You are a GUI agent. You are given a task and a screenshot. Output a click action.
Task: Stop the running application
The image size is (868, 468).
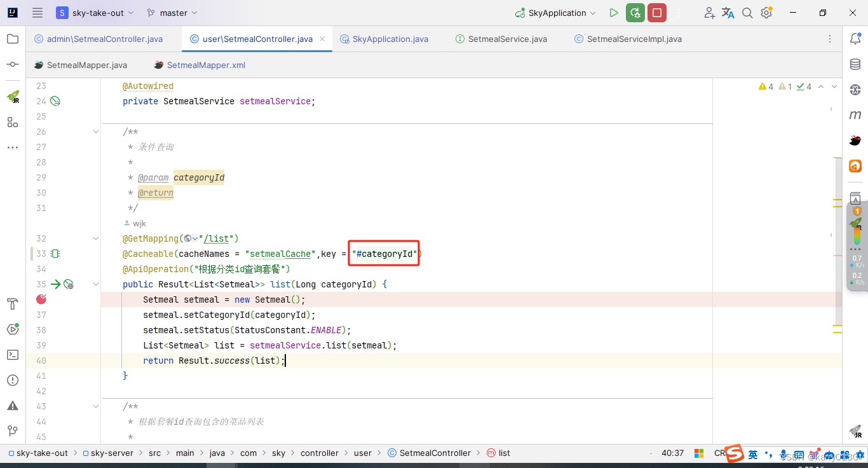656,12
